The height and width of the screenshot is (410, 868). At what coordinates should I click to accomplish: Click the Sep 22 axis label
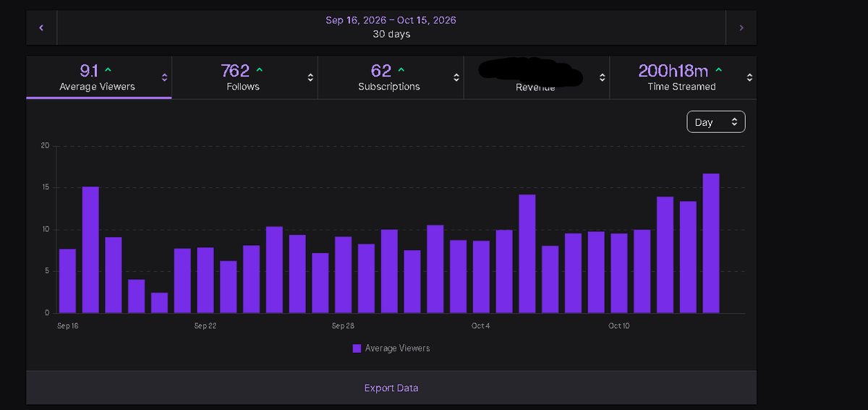[205, 326]
